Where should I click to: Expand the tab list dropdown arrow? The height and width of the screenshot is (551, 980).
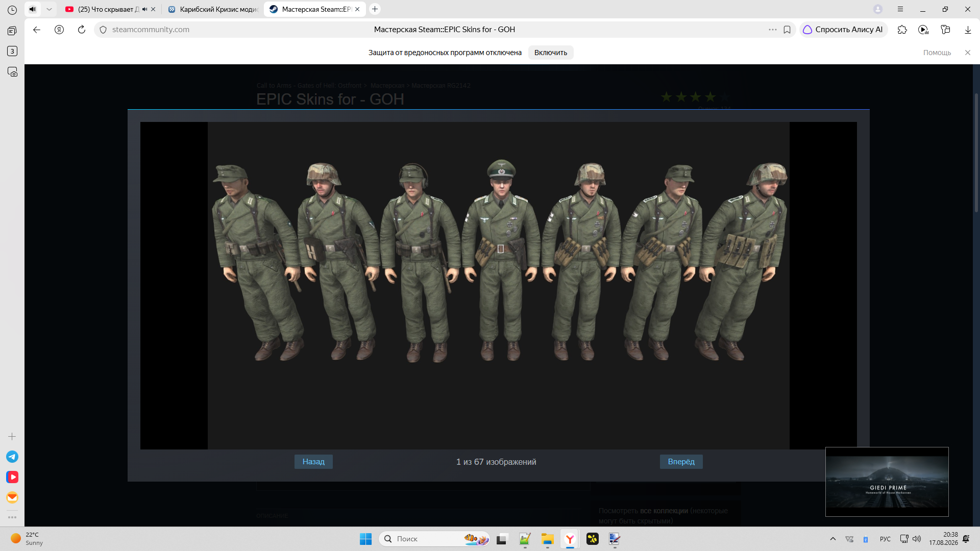49,9
